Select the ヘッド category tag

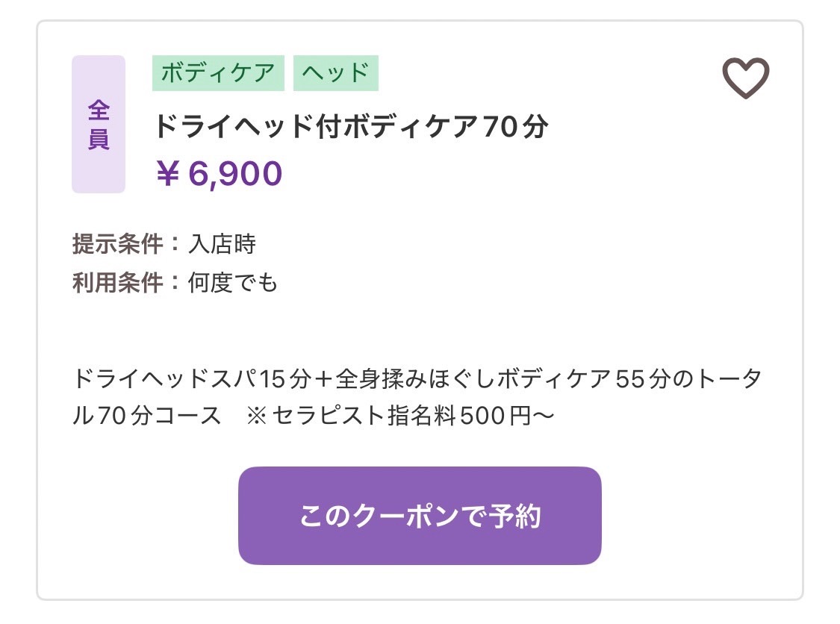coord(336,73)
